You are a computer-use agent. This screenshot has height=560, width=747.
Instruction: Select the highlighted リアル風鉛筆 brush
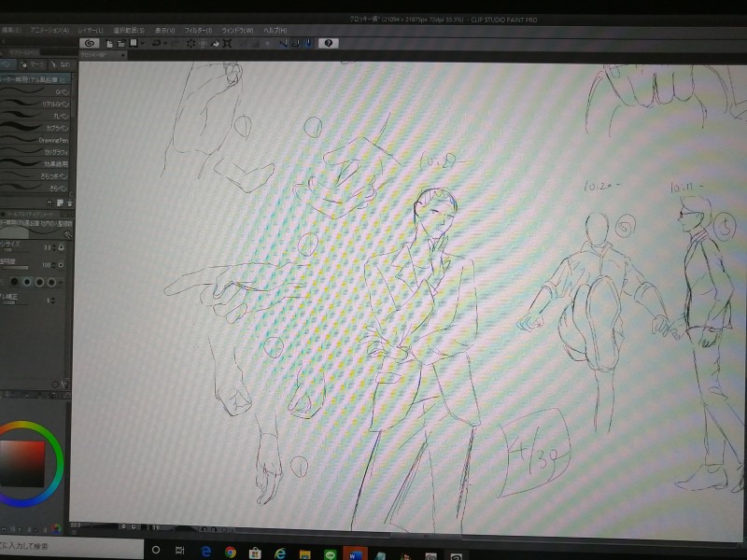35,79
